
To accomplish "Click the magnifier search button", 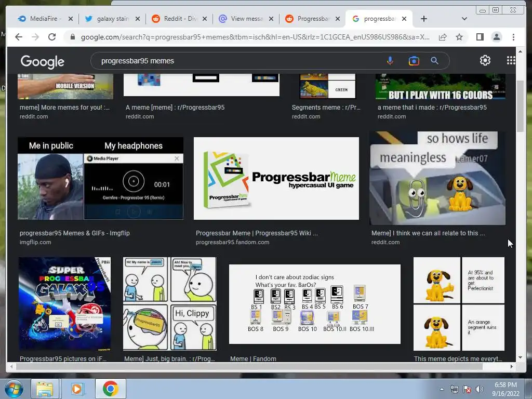I will pyautogui.click(x=434, y=61).
